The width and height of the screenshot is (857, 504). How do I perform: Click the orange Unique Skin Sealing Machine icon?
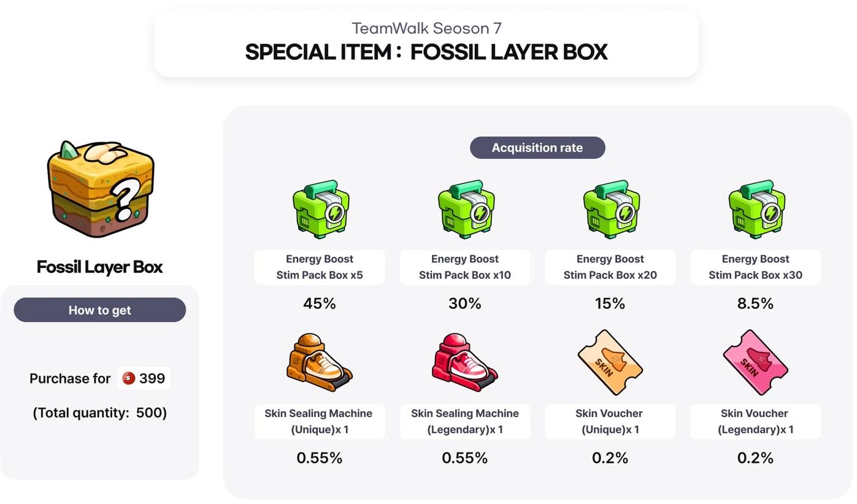click(319, 362)
